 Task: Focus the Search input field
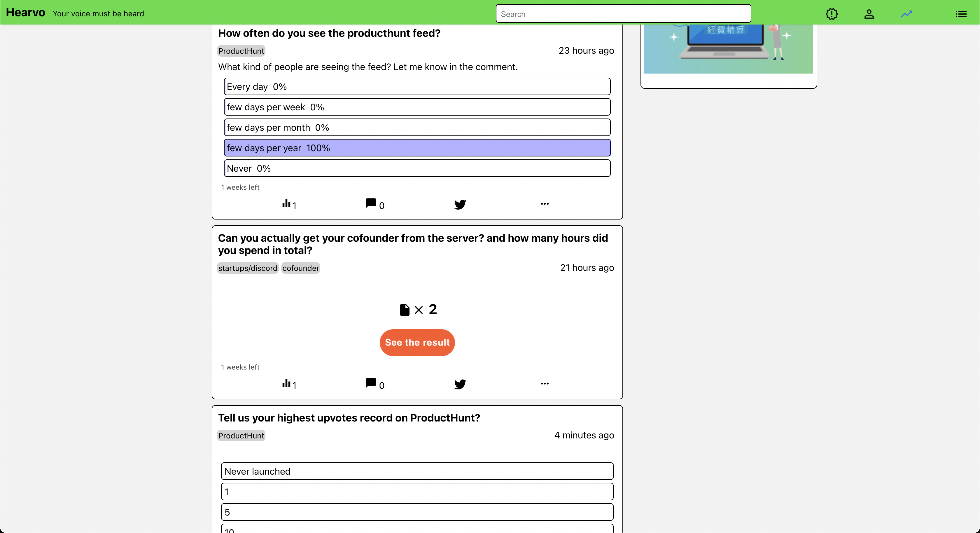[x=623, y=14]
